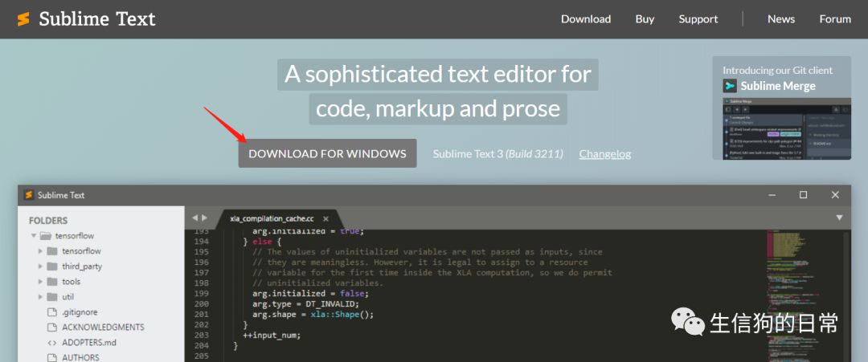The height and width of the screenshot is (362, 868).
Task: Click the '} else {' code line
Action: point(262,242)
